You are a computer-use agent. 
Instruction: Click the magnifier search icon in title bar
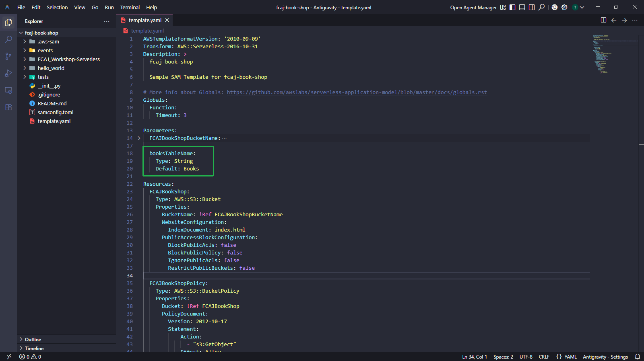[542, 7]
